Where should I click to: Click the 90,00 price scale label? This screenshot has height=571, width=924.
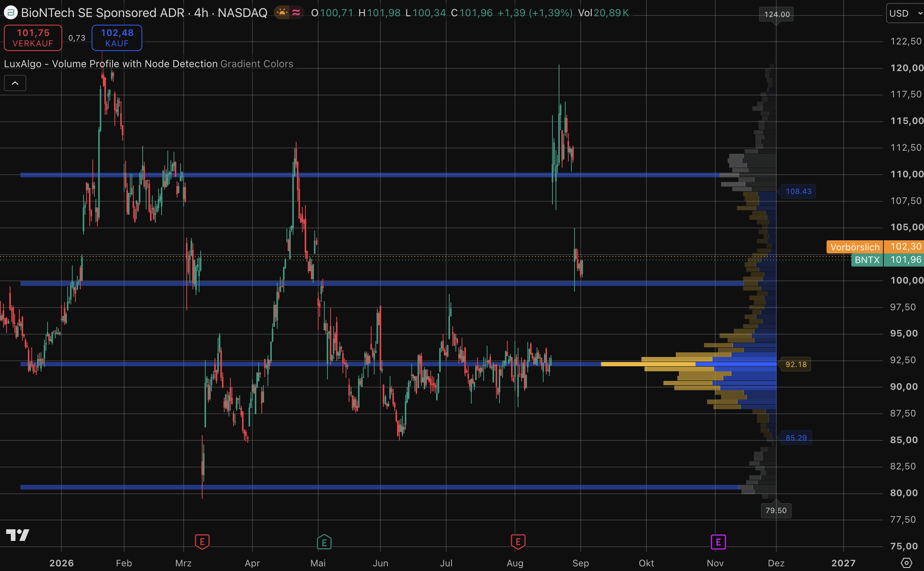tap(904, 387)
